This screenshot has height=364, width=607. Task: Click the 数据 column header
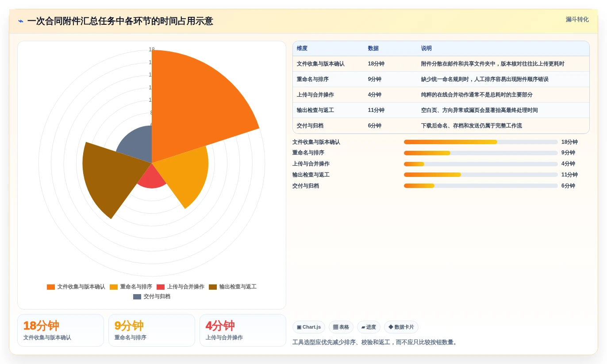tap(373, 49)
